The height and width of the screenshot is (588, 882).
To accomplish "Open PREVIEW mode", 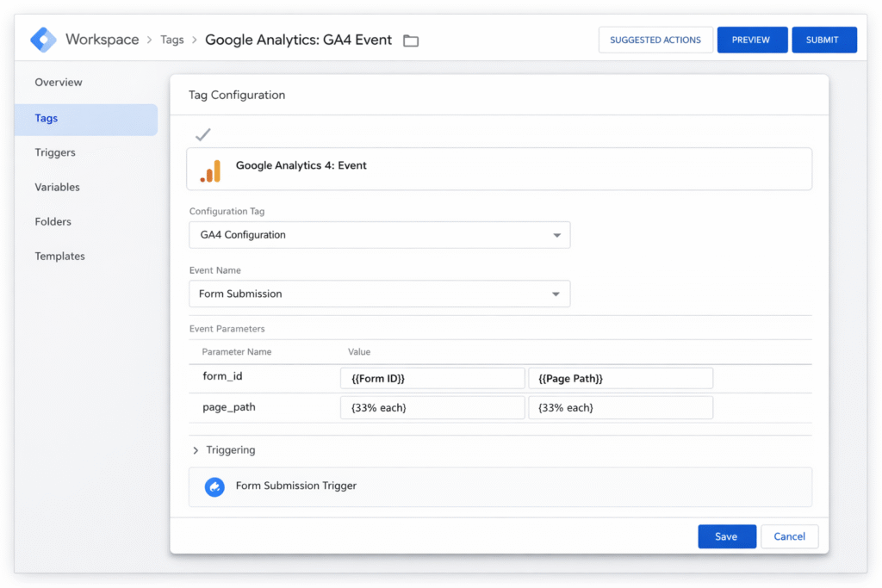I will pyautogui.click(x=752, y=40).
